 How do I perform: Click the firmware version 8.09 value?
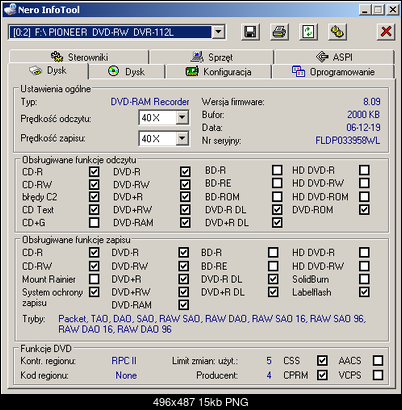pyautogui.click(x=372, y=101)
